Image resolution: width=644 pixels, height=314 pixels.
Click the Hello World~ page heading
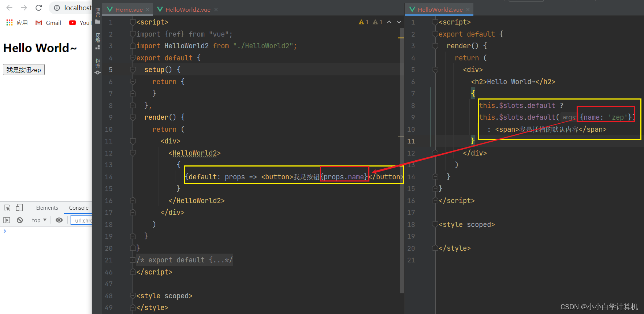click(x=40, y=48)
